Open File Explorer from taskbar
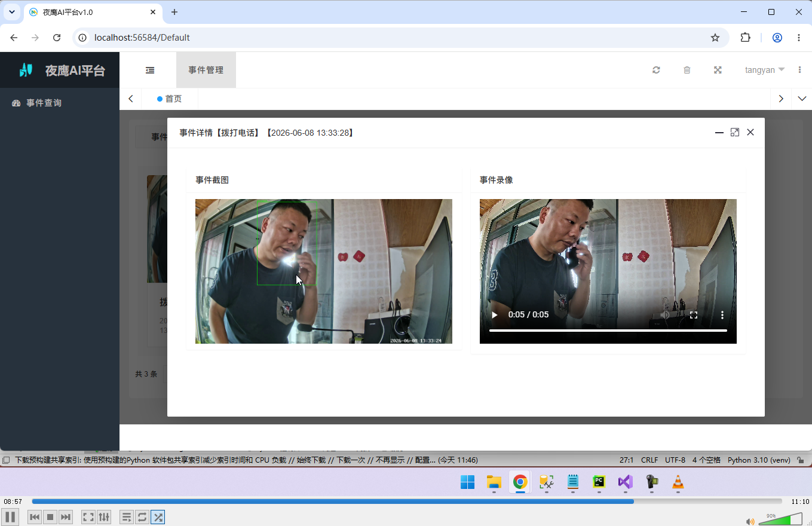 pos(494,482)
